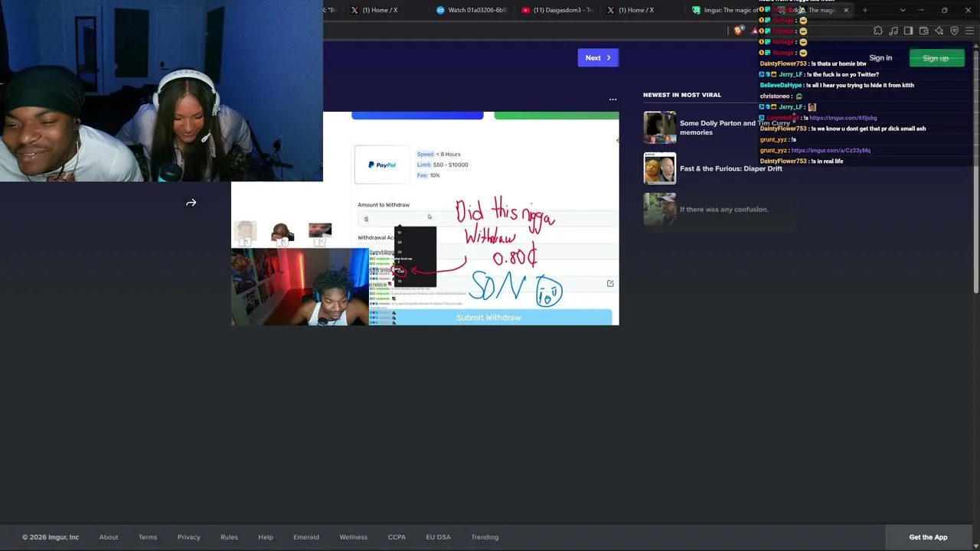
Task: Click the 'NEWEST IN MOST VIRAL' heading
Action: 682,95
